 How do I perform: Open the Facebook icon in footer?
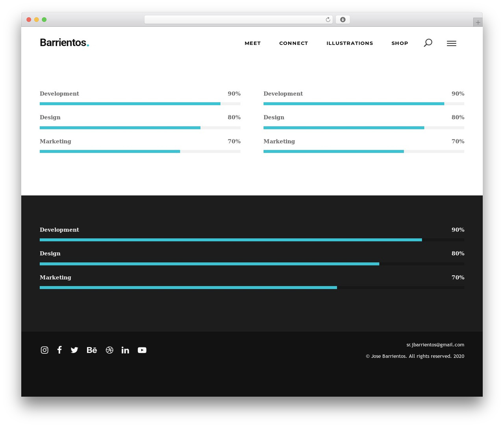coord(59,350)
